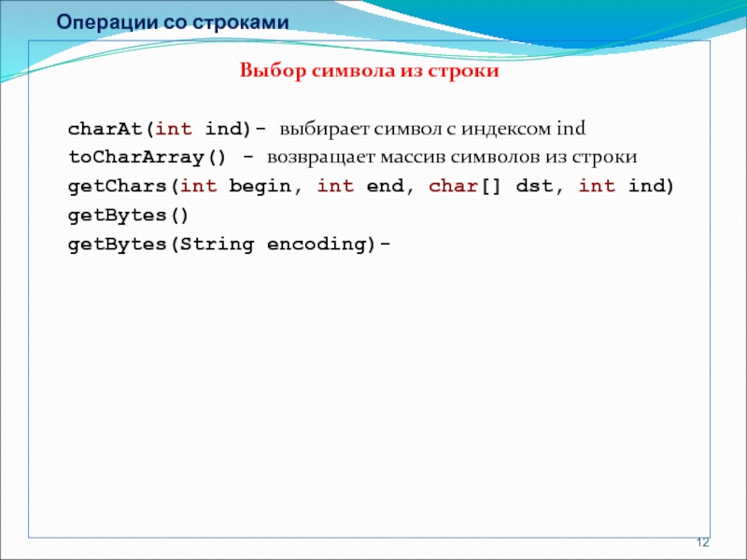Click the code "charAt(int ind)-"
This screenshot has height=560, width=747.
tap(167, 129)
